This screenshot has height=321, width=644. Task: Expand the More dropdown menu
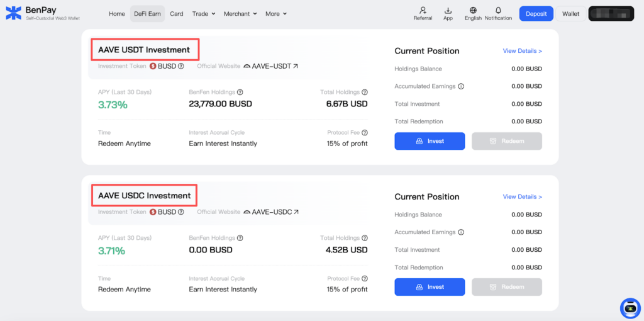275,14
